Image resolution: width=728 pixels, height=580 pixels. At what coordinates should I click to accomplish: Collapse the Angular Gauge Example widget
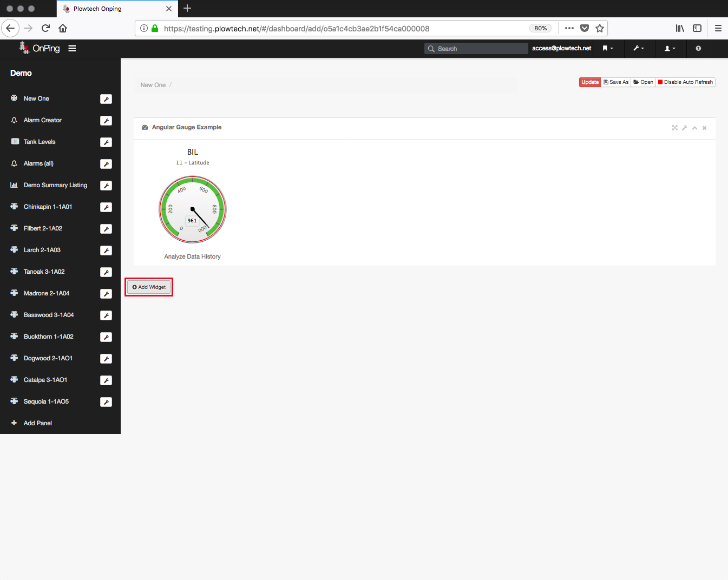[694, 128]
